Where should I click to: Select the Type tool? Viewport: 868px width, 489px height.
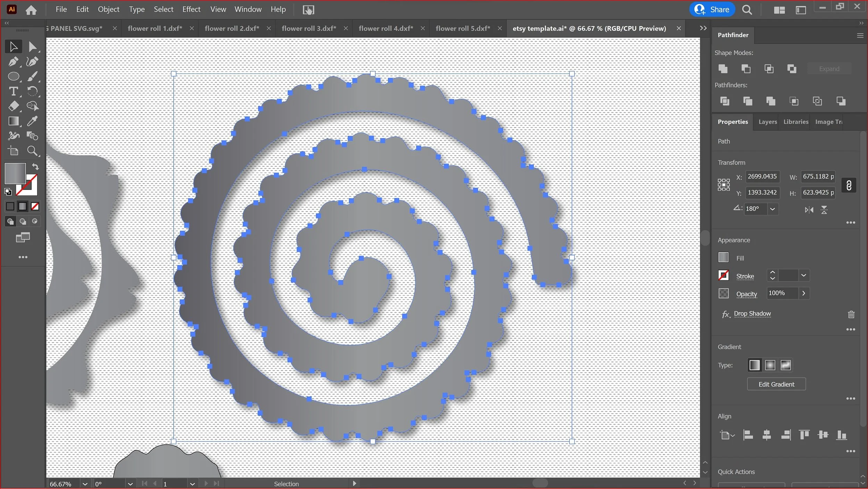click(x=13, y=91)
